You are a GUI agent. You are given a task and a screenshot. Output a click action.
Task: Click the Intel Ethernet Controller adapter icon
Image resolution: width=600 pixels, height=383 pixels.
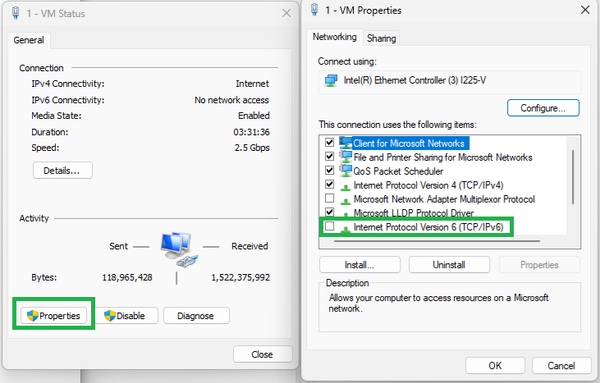pos(331,80)
